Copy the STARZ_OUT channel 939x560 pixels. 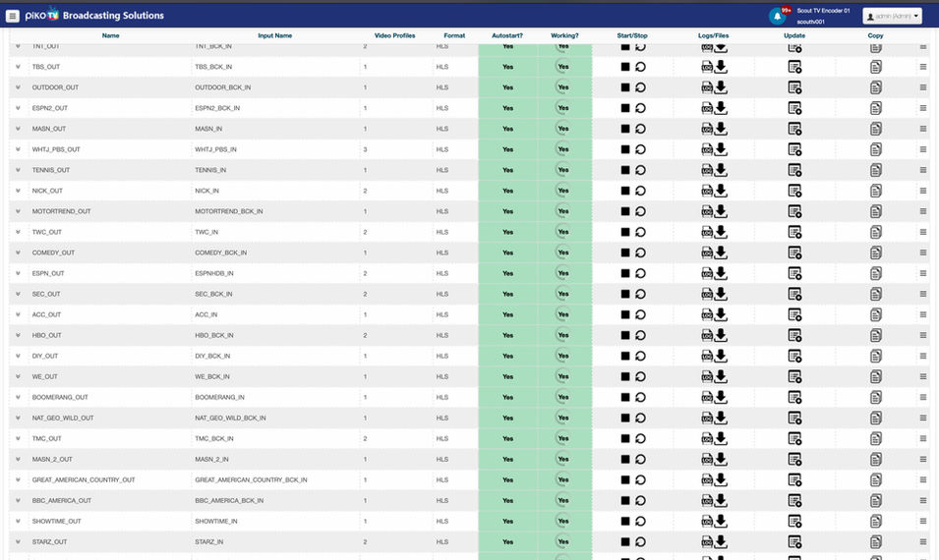pyautogui.click(x=875, y=541)
